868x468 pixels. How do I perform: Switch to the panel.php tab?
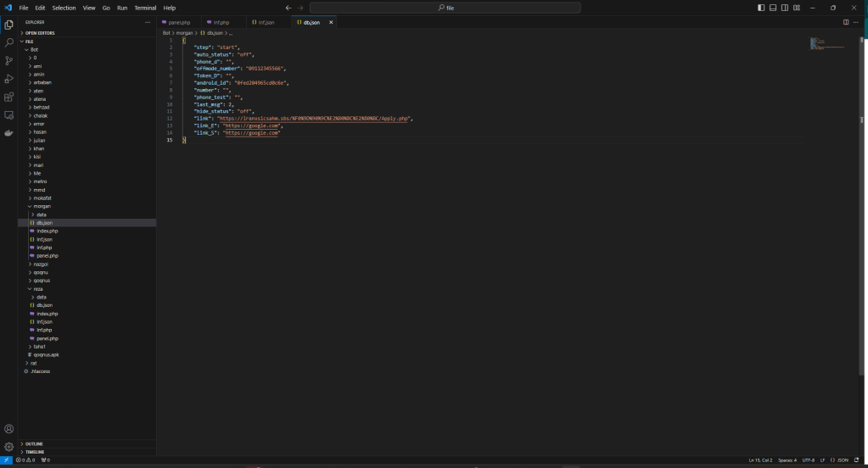(x=178, y=22)
